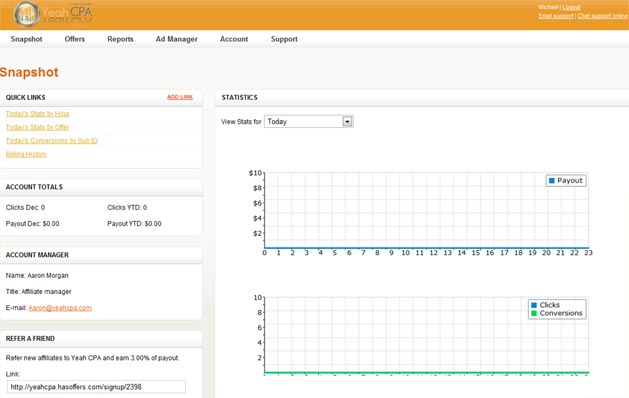Open Today's Stats by Offer link

pos(37,127)
